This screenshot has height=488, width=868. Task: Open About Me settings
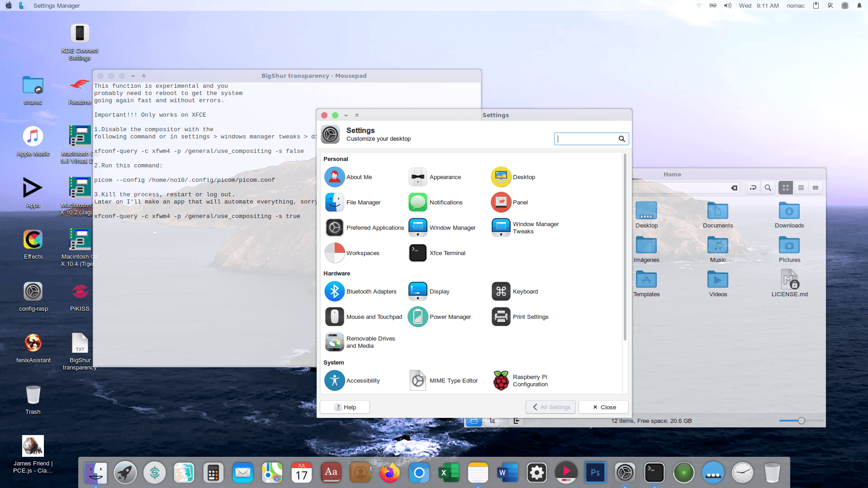pos(349,177)
